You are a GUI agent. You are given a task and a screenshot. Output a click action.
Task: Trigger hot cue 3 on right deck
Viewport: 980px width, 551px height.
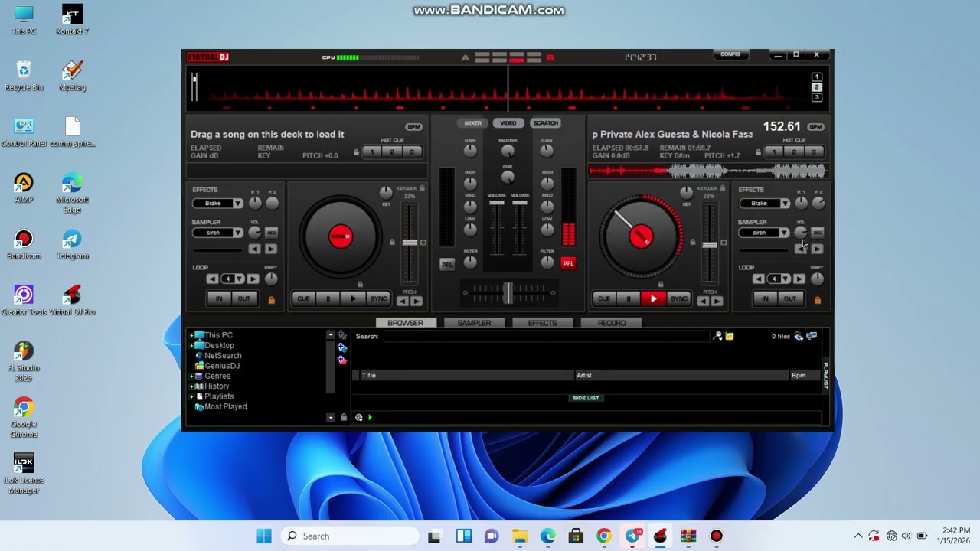point(814,152)
